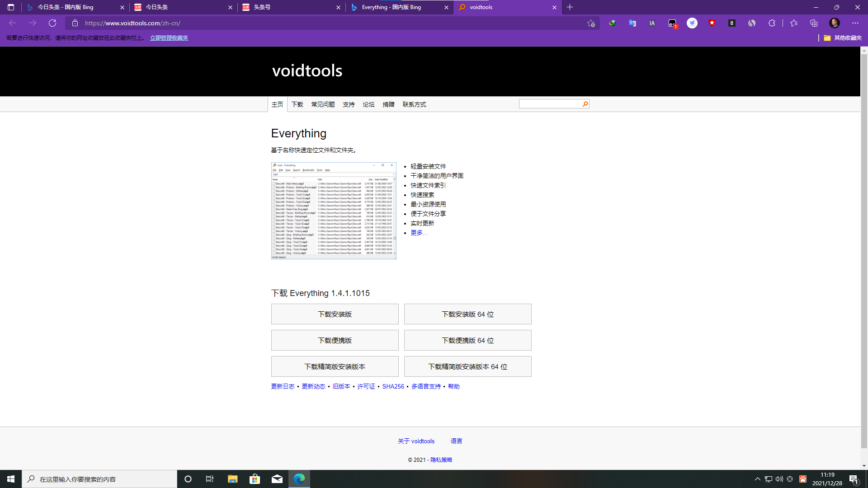The width and height of the screenshot is (868, 488).
Task: Click the user profile avatar
Action: pyautogui.click(x=835, y=23)
